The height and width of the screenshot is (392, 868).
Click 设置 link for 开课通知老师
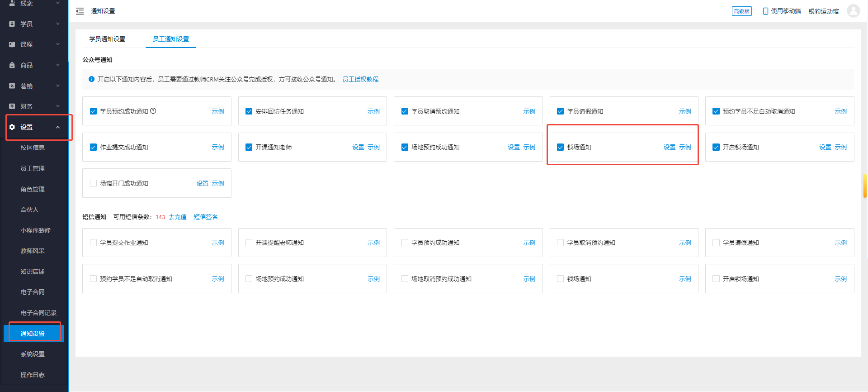pyautogui.click(x=358, y=147)
